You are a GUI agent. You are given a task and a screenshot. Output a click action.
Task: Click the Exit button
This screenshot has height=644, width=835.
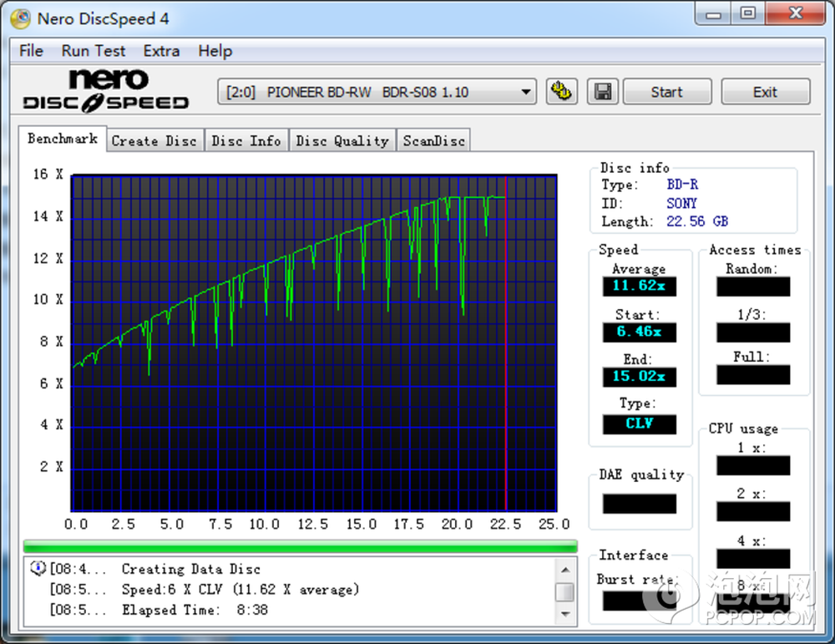[765, 92]
